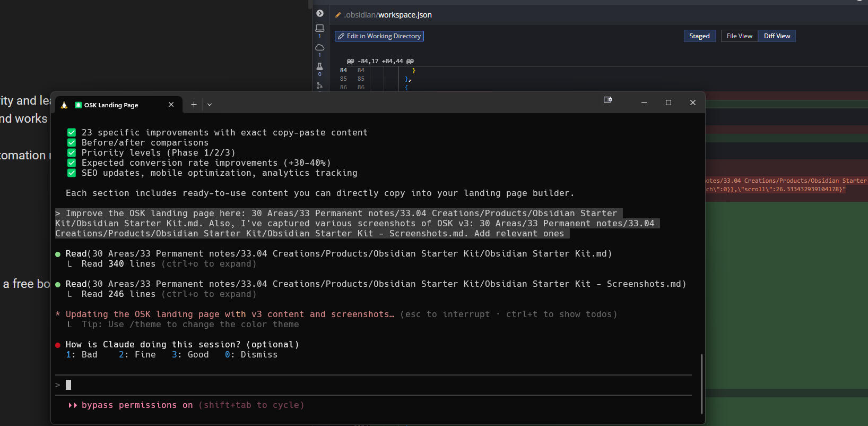Switch to File View
This screenshot has width=868, height=426.
point(739,36)
